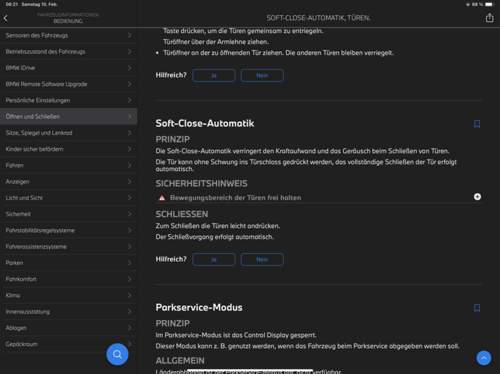Expand the Sicherheit row chevron
The image size is (500, 374).
pyautogui.click(x=130, y=214)
